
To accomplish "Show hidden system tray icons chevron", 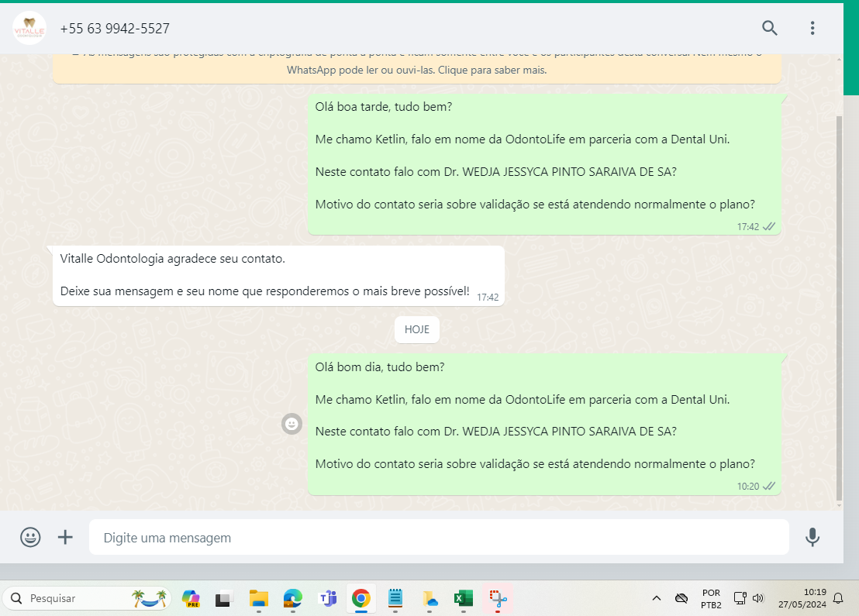I will tap(657, 598).
